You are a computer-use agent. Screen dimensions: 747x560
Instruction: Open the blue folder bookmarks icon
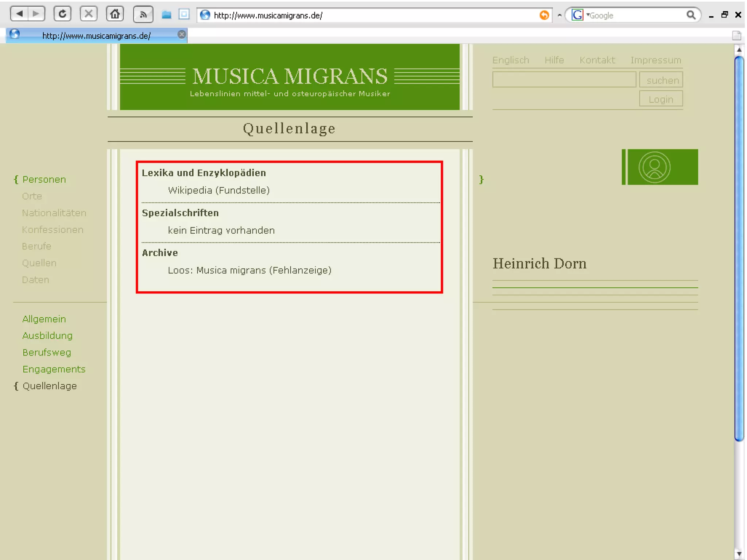coord(167,15)
